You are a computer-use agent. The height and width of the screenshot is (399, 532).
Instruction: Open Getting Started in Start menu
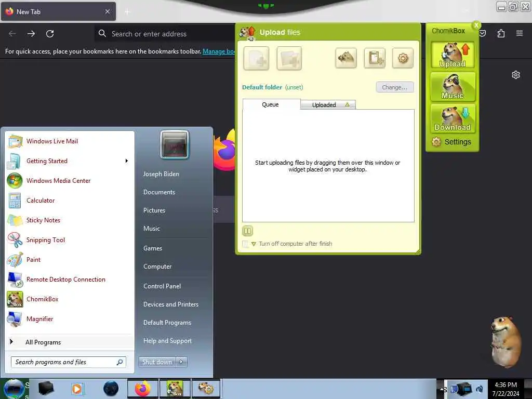click(x=70, y=161)
